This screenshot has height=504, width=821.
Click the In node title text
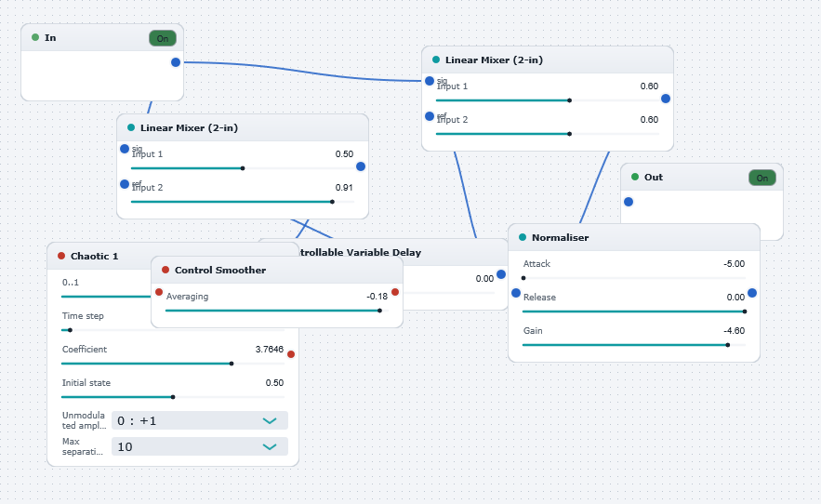(x=50, y=38)
